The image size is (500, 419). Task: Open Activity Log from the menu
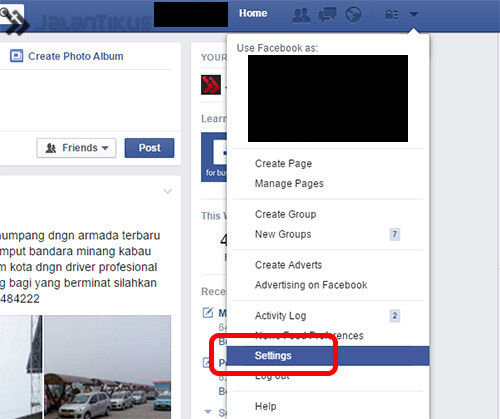coord(280,316)
